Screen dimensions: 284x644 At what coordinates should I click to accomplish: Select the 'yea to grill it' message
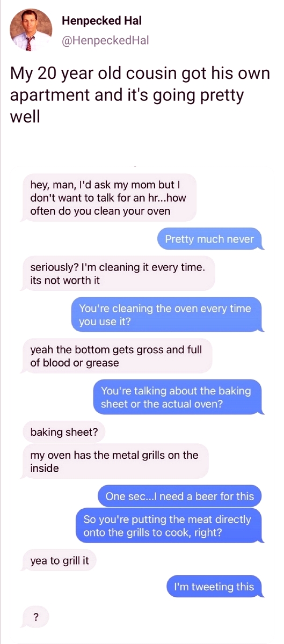coord(60,561)
